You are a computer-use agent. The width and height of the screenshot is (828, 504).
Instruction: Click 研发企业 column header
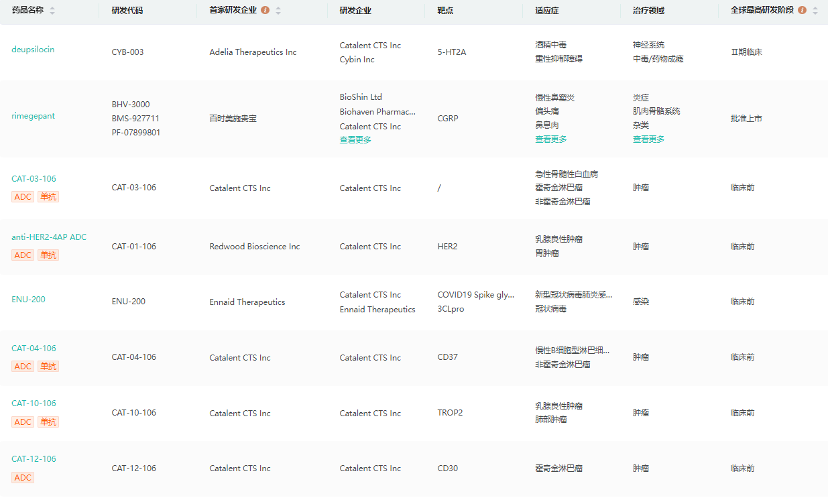tap(356, 11)
